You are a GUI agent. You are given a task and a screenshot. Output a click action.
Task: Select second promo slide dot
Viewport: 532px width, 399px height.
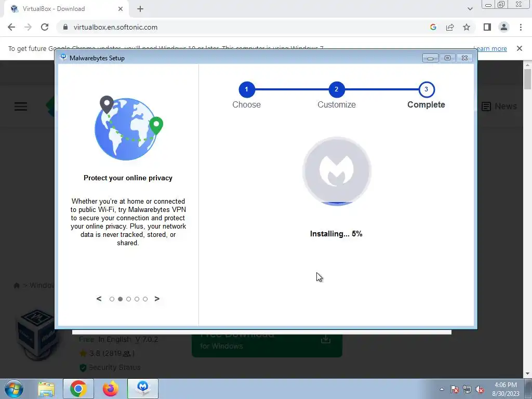point(120,299)
